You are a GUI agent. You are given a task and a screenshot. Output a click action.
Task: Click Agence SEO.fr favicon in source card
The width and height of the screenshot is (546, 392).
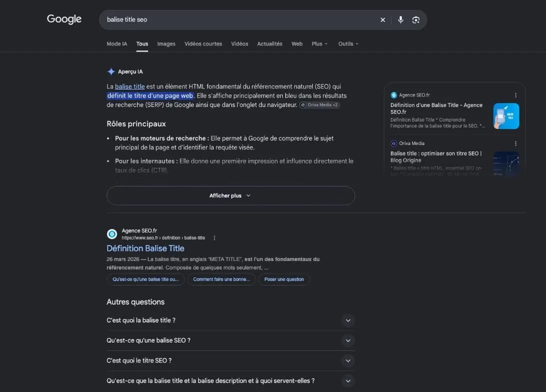[x=394, y=95]
